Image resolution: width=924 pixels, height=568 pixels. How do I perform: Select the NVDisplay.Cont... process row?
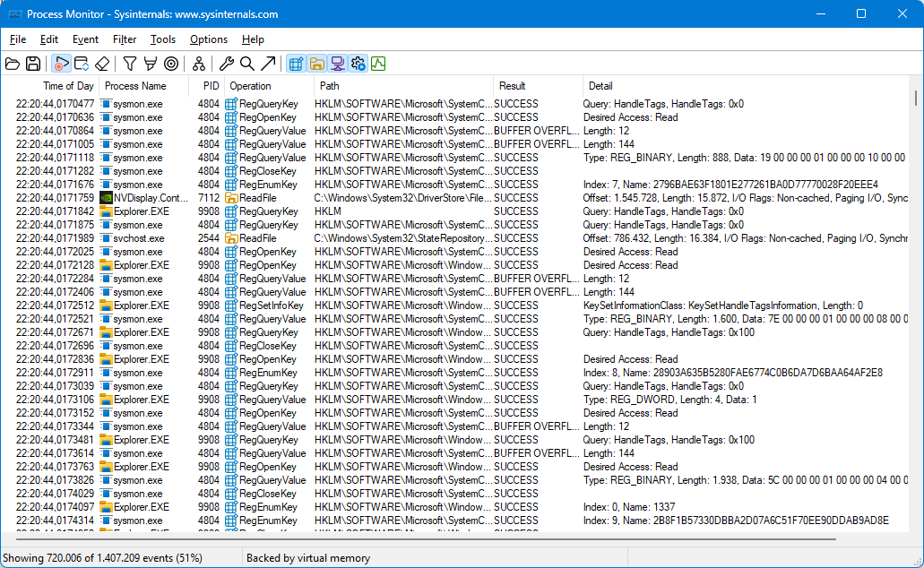click(455, 198)
